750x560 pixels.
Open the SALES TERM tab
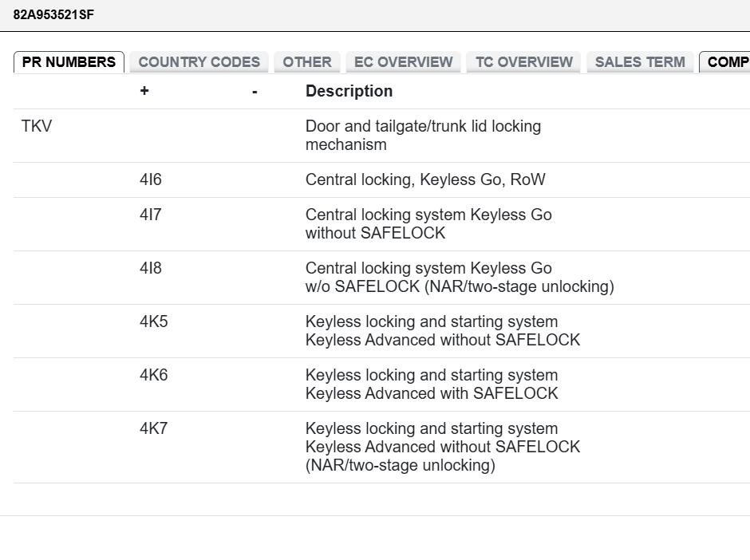[x=640, y=62]
